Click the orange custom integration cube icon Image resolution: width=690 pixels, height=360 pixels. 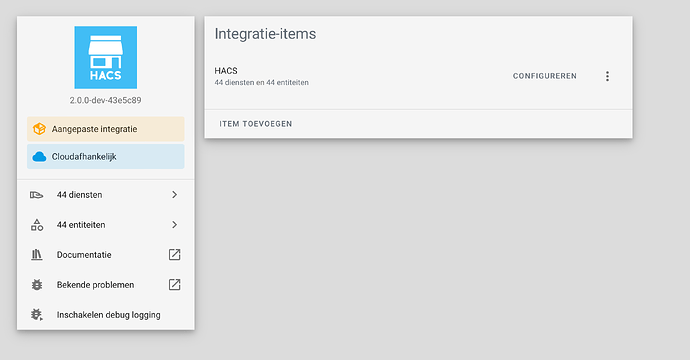point(39,129)
